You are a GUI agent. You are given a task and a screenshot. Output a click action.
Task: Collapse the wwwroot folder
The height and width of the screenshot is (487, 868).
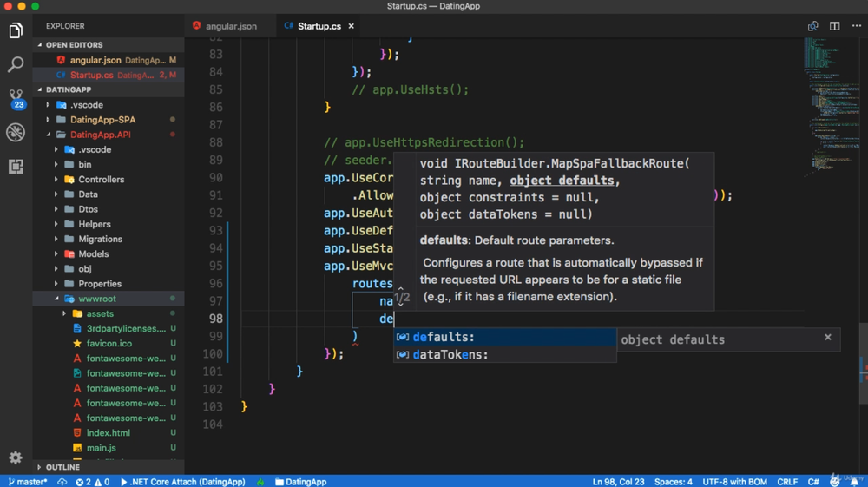click(96, 299)
